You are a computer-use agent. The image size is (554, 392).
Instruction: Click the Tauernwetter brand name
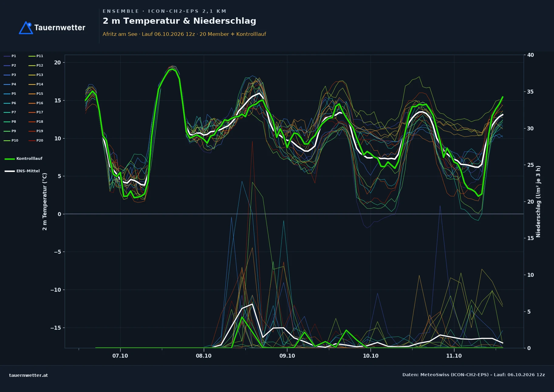(60, 28)
